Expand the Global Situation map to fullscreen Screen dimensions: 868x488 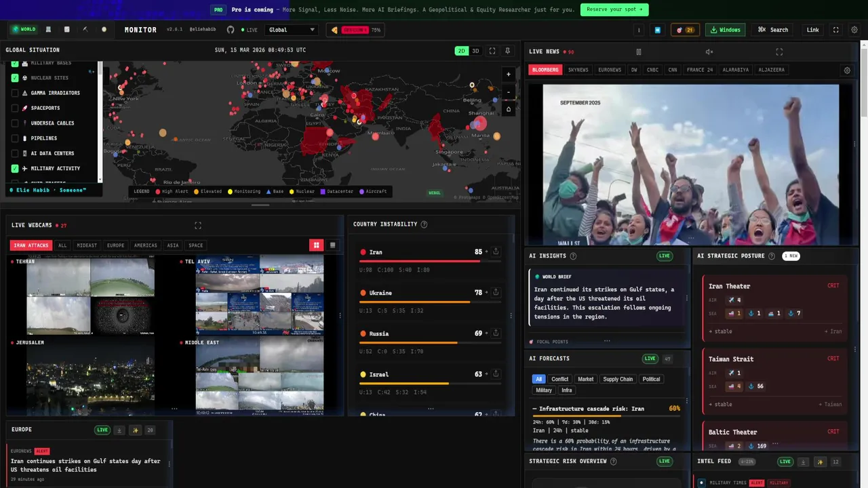(492, 51)
